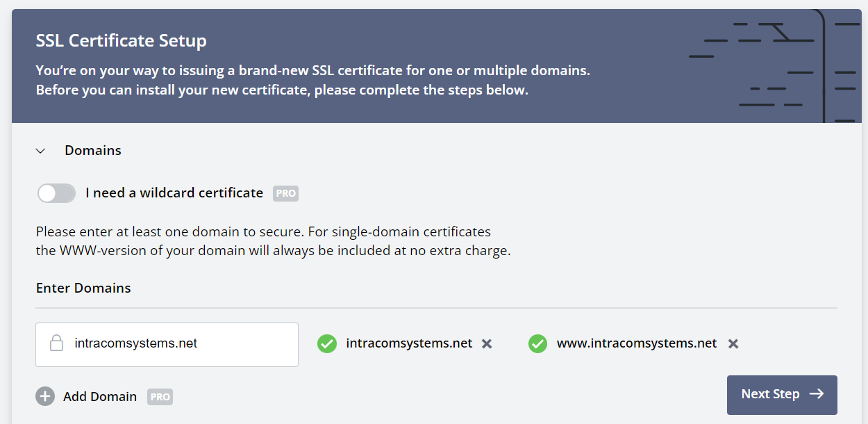Screen dimensions: 868x424
Task: Click the PRO badge beside wildcard certificate toggle
Action: (285, 193)
